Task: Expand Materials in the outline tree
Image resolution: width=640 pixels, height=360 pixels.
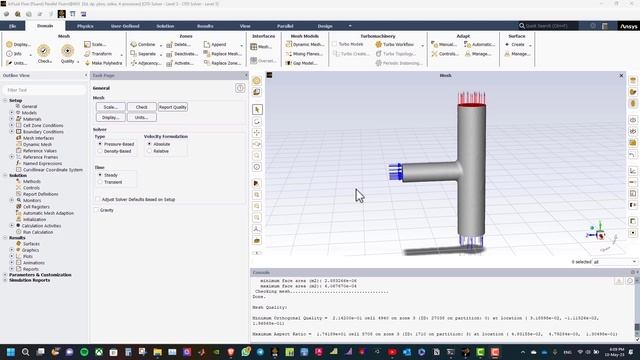Action: [12, 119]
